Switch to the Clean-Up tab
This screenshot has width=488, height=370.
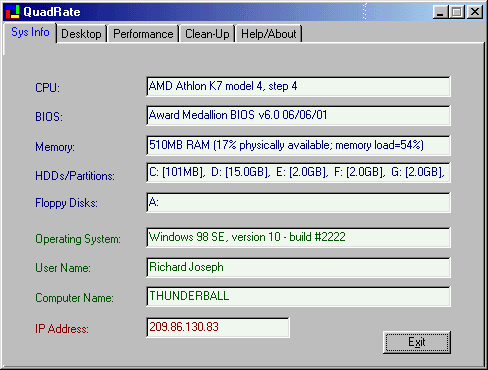tap(207, 34)
